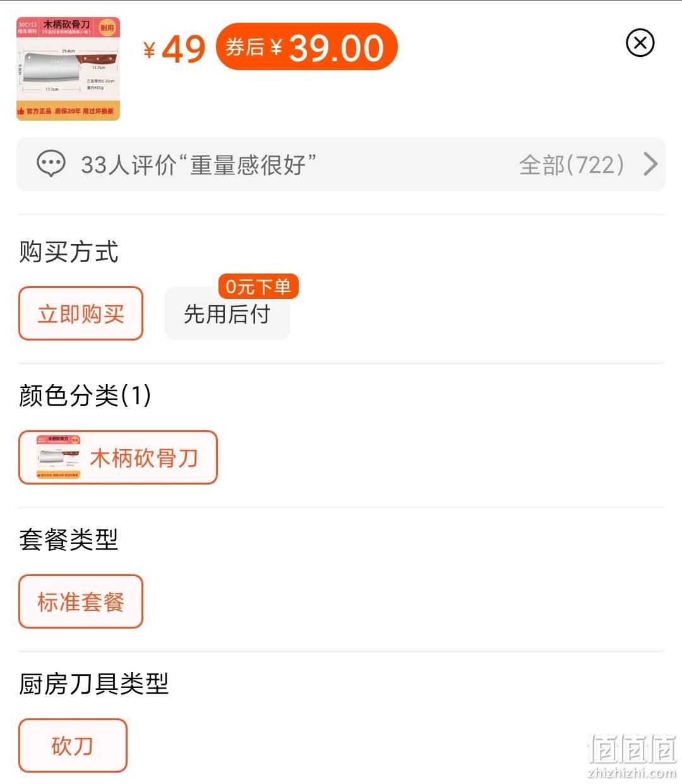Tap the 颜色分类(1) section heading

pyautogui.click(x=85, y=395)
